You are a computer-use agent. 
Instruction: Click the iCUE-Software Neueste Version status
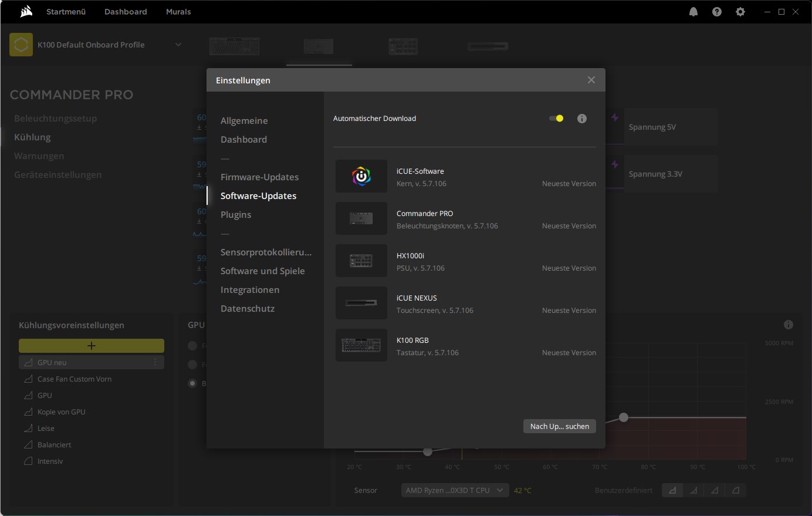569,184
